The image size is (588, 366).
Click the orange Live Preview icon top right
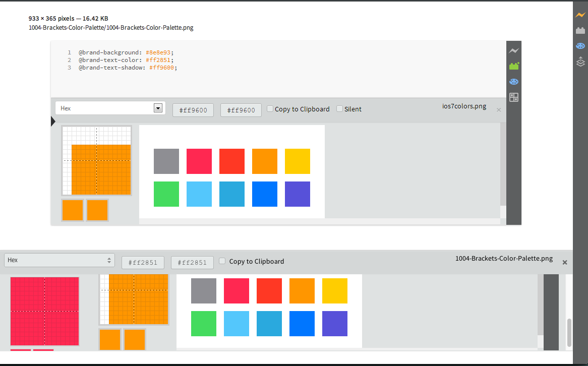(579, 15)
